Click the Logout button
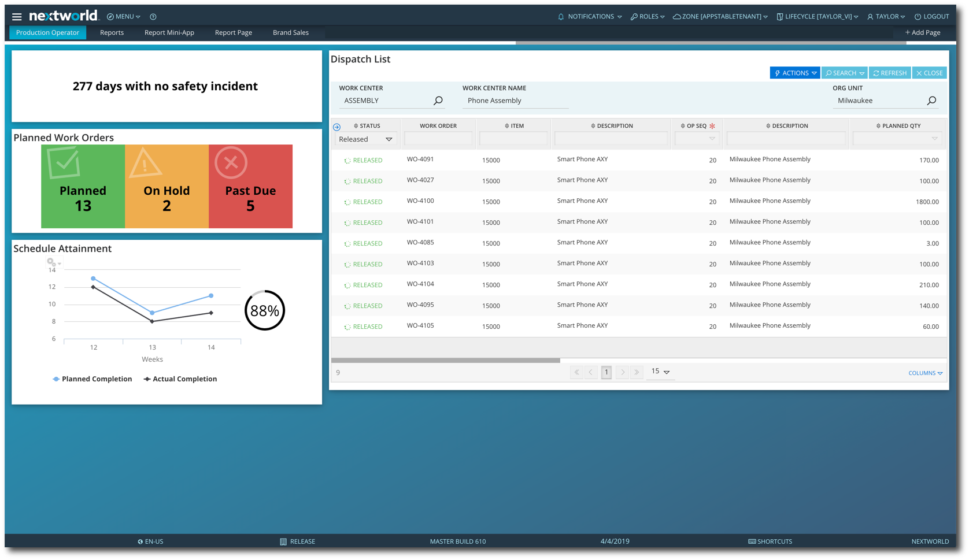 coord(932,17)
